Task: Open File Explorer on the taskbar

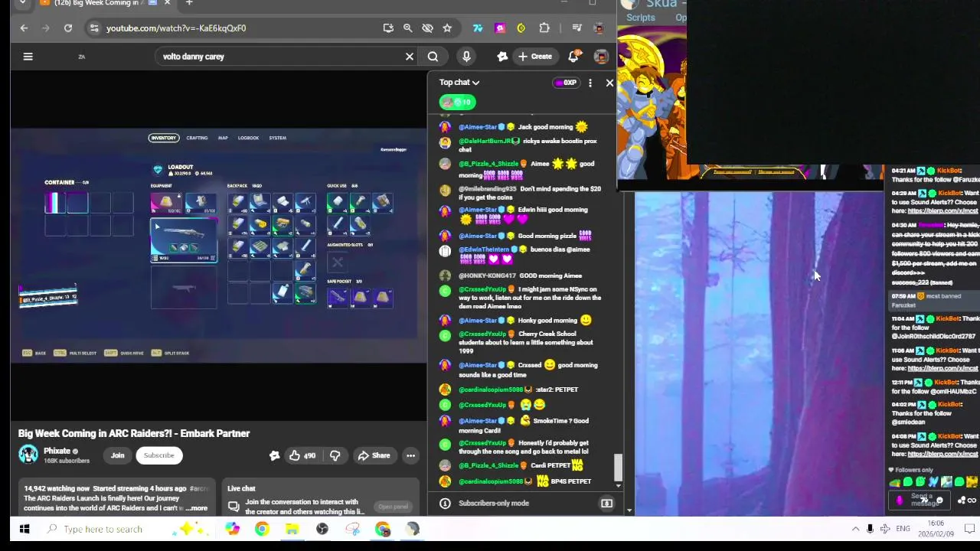Action: coord(292,529)
